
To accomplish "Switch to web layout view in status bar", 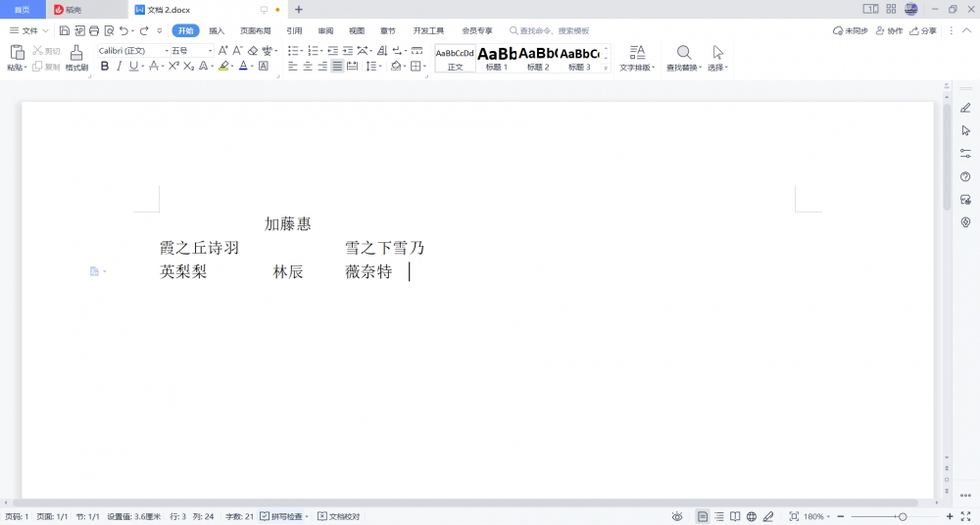I will click(x=752, y=516).
